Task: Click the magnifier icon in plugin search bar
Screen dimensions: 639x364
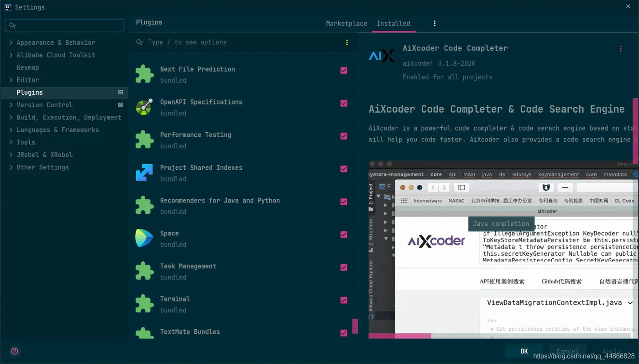Action: click(140, 42)
